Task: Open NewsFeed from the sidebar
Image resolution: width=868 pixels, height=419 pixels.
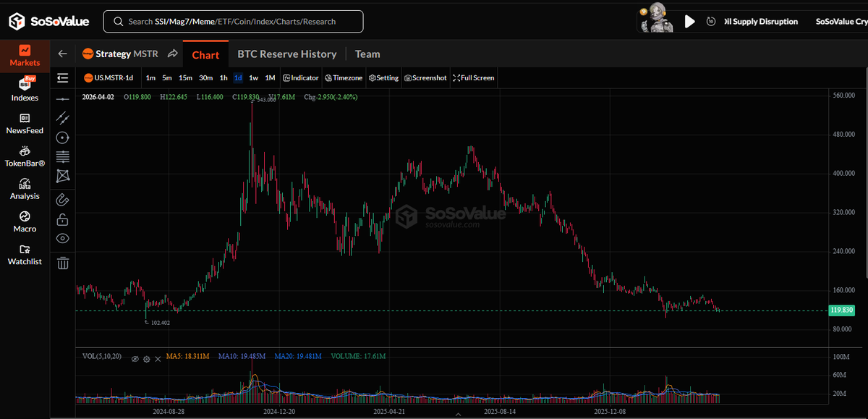Action: click(x=25, y=124)
